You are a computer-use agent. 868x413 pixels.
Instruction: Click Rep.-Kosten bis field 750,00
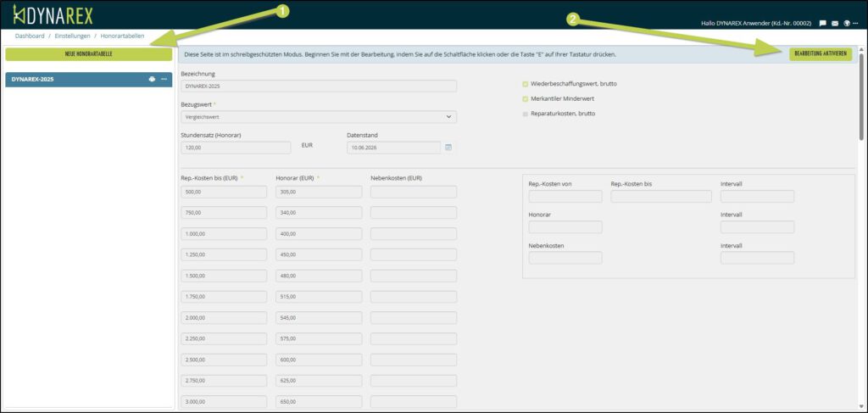pyautogui.click(x=224, y=213)
